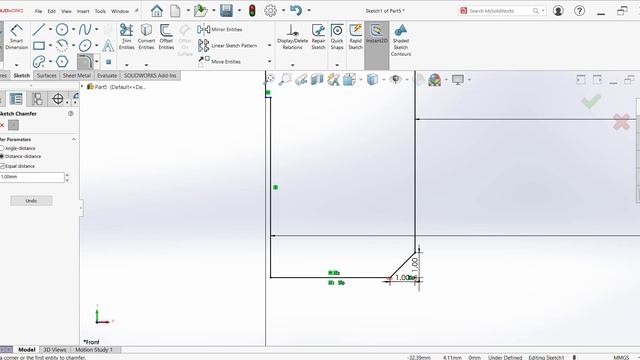Open the File menu
Viewport: 640px width, 360px height.
[x=38, y=11]
